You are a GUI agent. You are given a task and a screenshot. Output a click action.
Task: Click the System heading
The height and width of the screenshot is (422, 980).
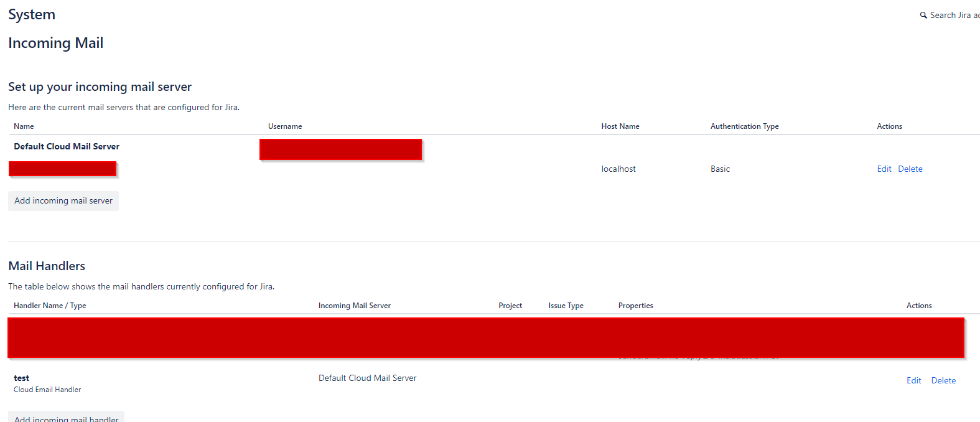tap(32, 14)
